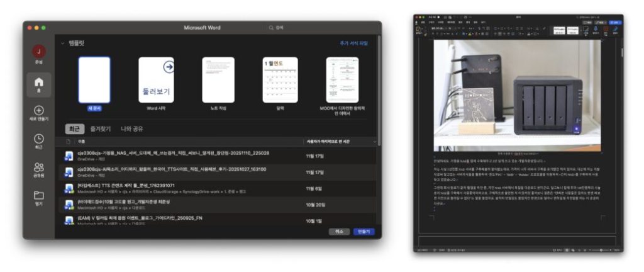Open the 추가 서식 파일 link
The height and width of the screenshot is (272, 644).
353,43
